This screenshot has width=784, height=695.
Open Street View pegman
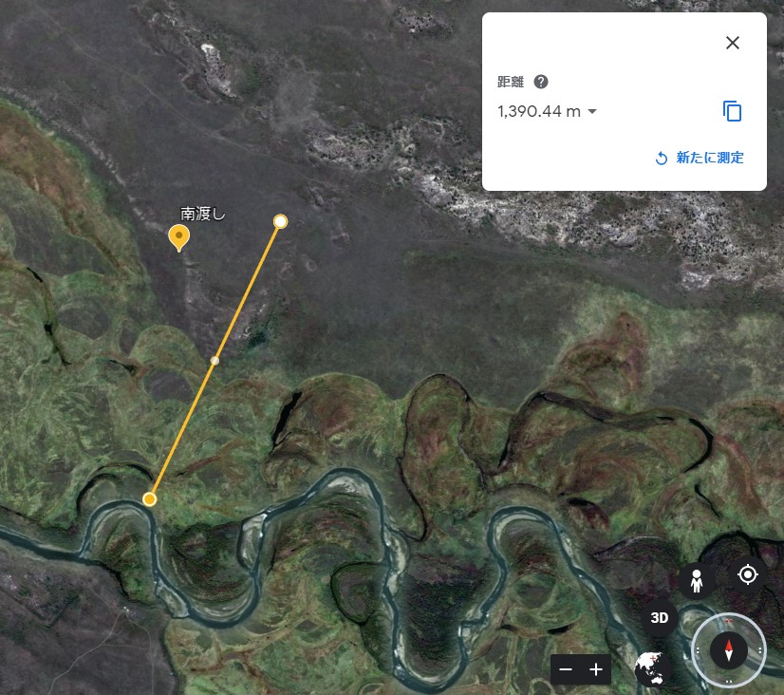(x=696, y=581)
